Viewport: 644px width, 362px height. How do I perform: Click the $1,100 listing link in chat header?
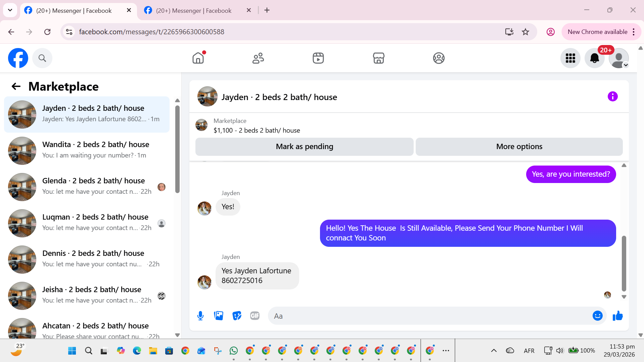point(257,130)
